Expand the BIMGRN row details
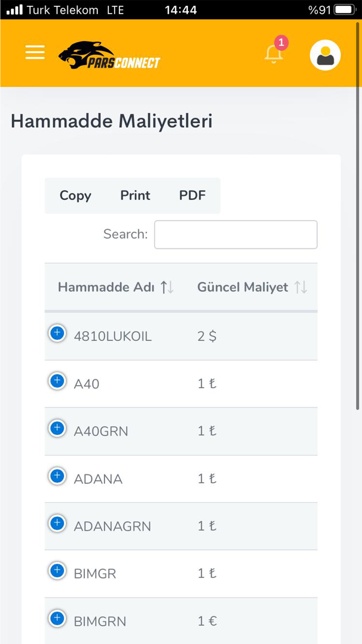Image resolution: width=362 pixels, height=644 pixels. (57, 618)
